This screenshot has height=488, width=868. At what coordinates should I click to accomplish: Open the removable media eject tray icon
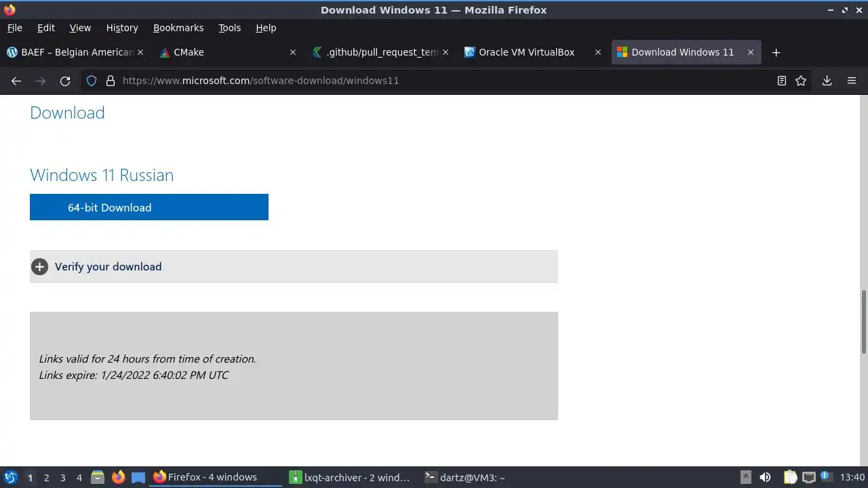(x=745, y=477)
